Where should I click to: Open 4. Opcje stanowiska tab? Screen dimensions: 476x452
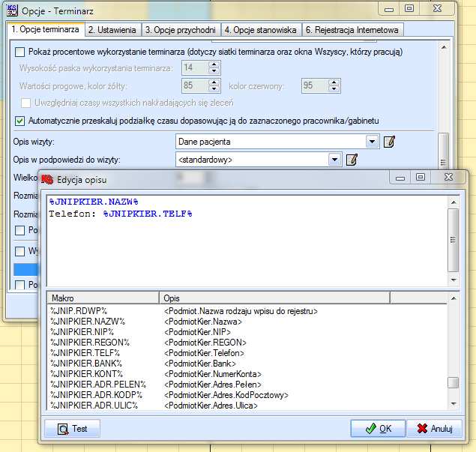pos(261,30)
